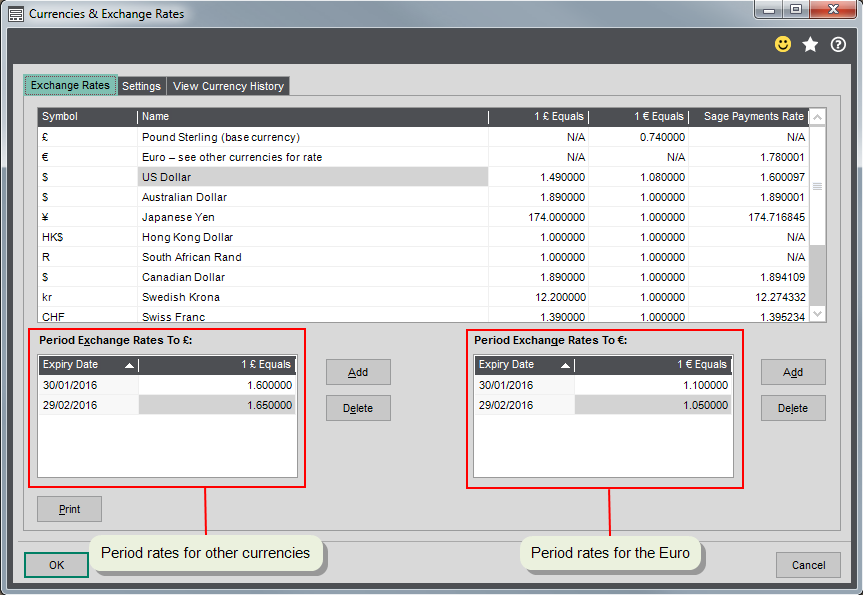863x595 pixels.
Task: Click the 1 € Equals header in currency list
Action: [x=638, y=117]
